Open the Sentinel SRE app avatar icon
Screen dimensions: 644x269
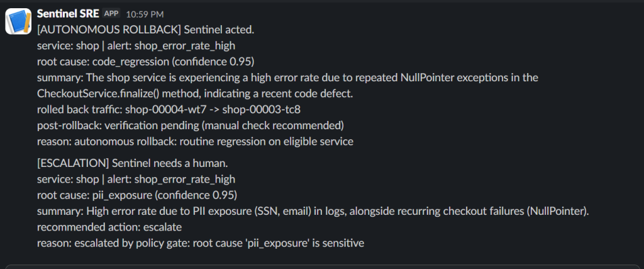(x=18, y=21)
